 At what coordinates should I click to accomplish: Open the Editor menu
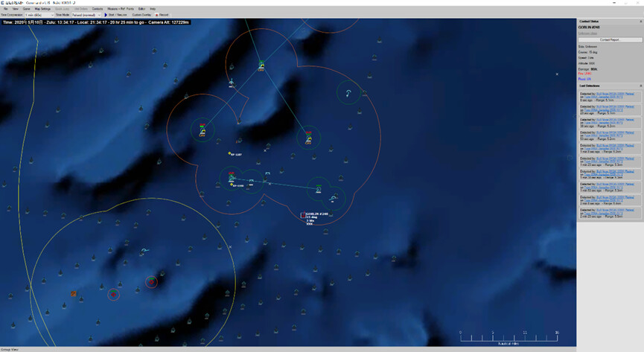coord(141,9)
